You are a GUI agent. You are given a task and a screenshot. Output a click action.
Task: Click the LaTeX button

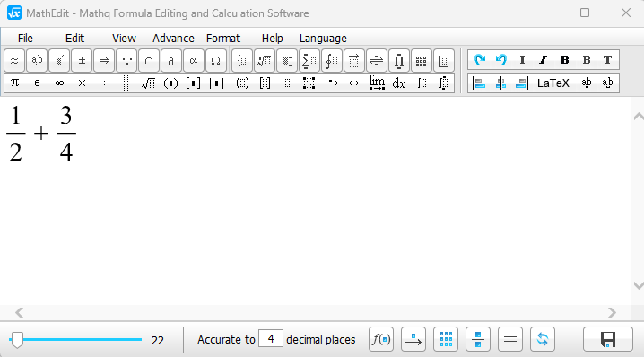[553, 83]
